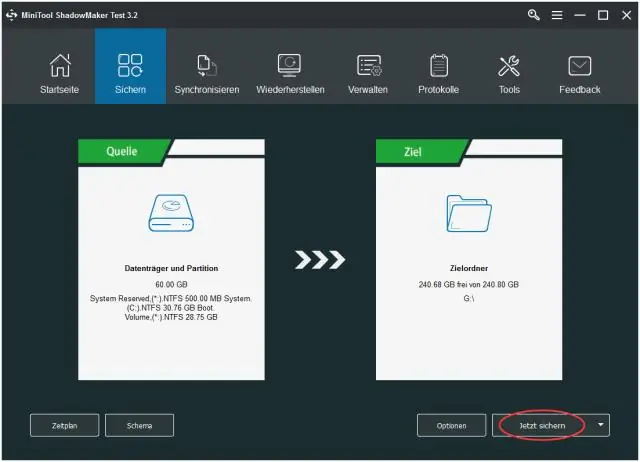Click the green Ziel header tab
The height and width of the screenshot is (462, 640).
tap(420, 151)
